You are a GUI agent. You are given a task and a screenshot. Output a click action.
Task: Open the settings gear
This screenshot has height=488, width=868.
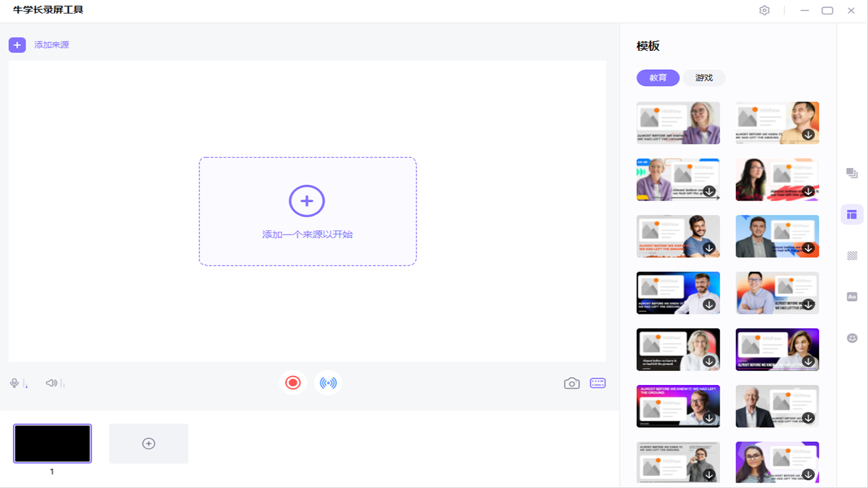(764, 10)
